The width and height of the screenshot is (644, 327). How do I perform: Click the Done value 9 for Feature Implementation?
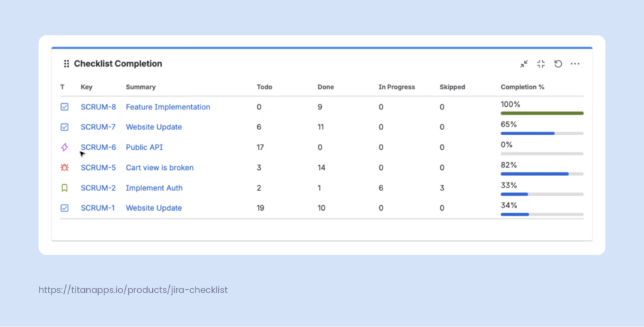pyautogui.click(x=320, y=107)
